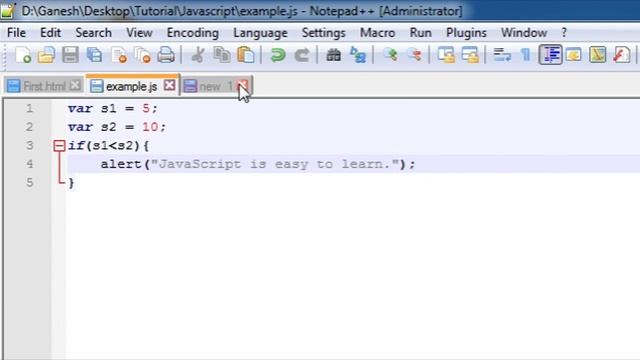Click the 'var s1 = 5;' line
The height and width of the screenshot is (360, 640).
113,109
